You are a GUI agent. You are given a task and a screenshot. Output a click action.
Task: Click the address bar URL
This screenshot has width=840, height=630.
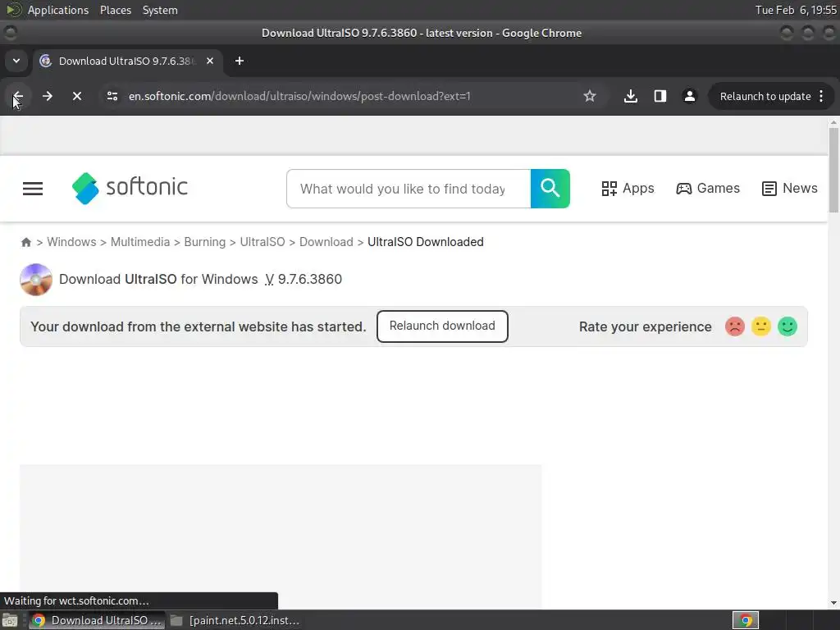(299, 97)
